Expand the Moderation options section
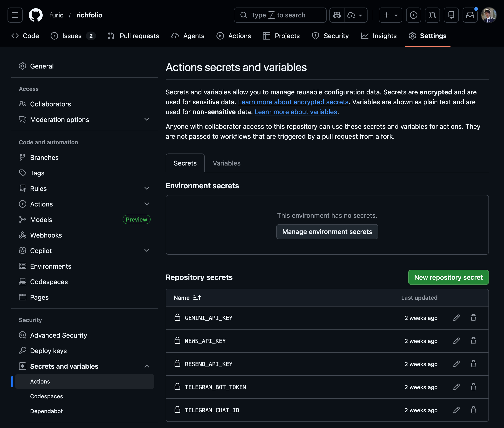Image resolution: width=504 pixels, height=428 pixels. (147, 119)
